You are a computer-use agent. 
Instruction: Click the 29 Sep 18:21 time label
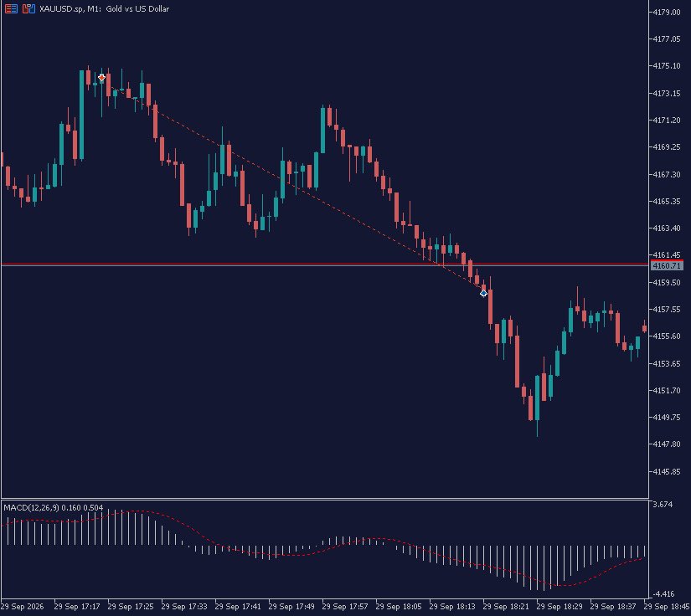tap(506, 607)
